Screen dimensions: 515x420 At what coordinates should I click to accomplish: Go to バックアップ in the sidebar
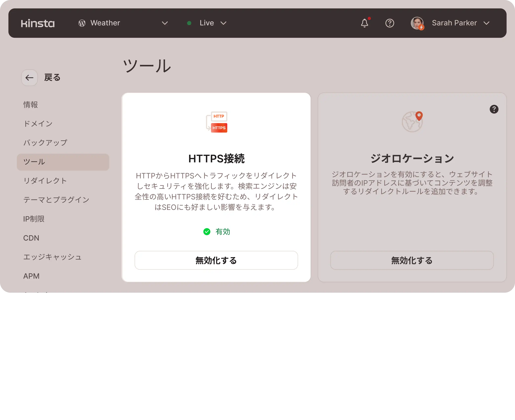[x=45, y=143]
